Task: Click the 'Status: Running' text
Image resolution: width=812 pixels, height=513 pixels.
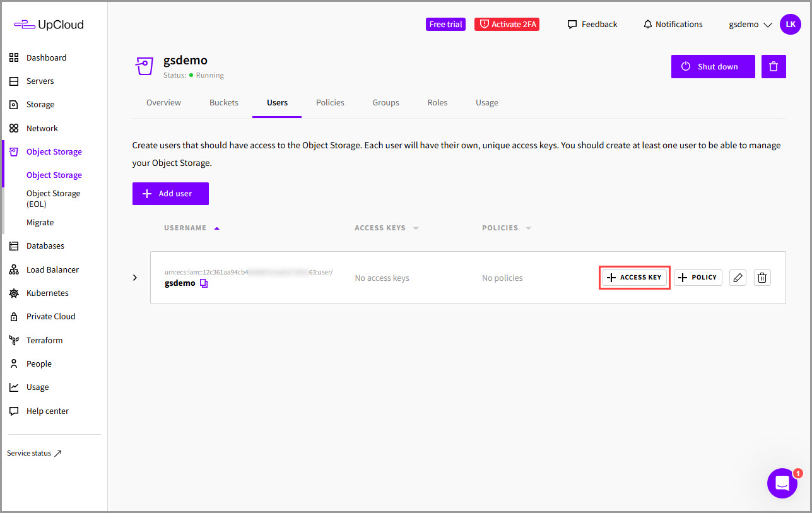Action: (x=194, y=75)
